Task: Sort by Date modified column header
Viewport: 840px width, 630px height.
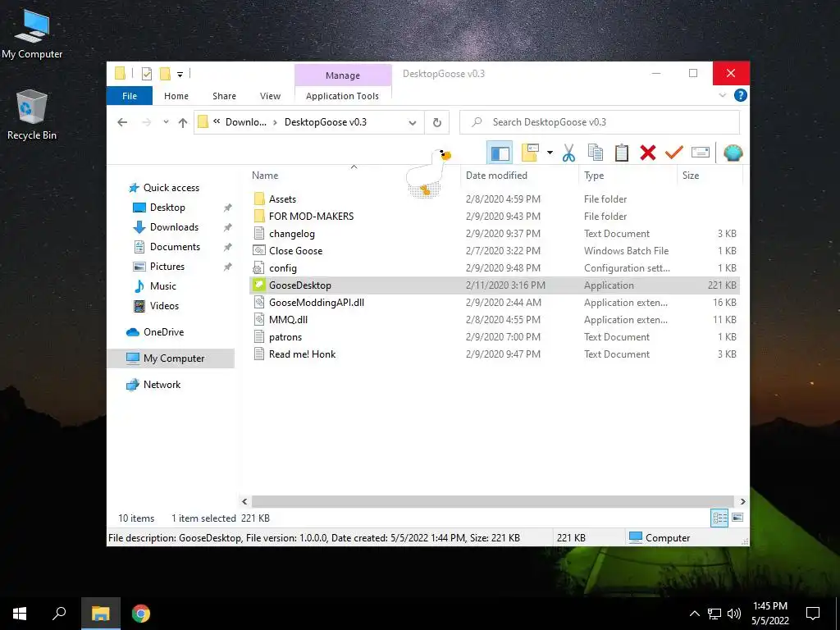Action: (496, 176)
